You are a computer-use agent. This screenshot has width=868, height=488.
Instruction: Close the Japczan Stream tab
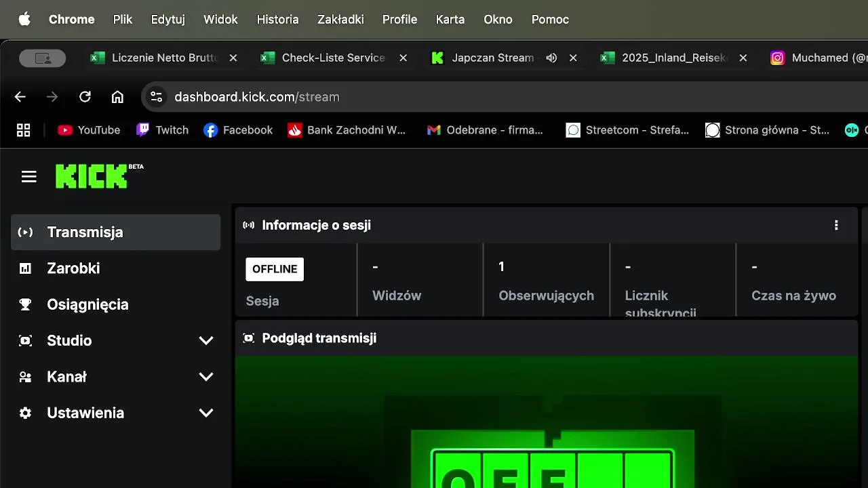pos(573,58)
